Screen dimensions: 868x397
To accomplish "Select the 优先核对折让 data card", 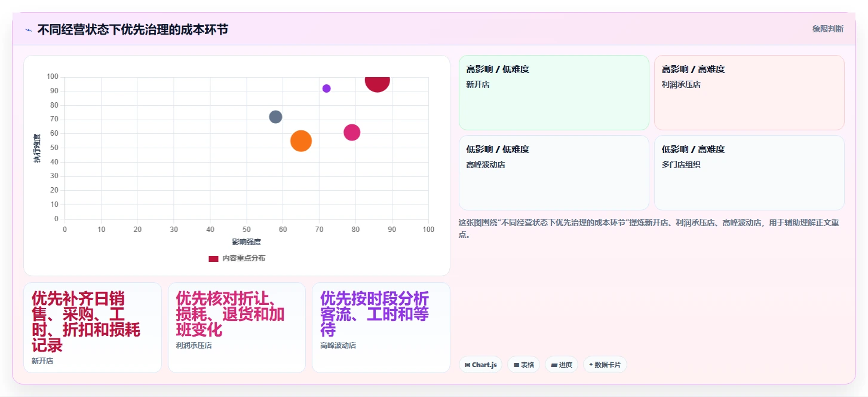I will tap(237, 328).
